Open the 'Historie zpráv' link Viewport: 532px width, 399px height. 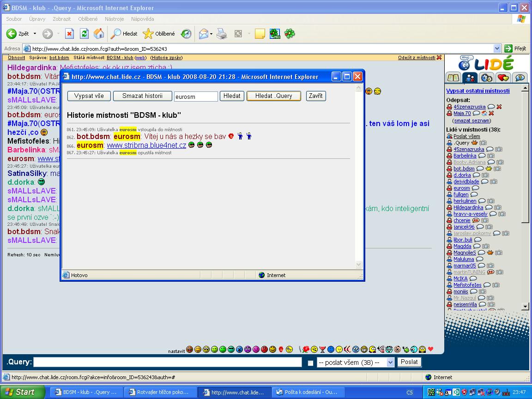[x=167, y=58]
